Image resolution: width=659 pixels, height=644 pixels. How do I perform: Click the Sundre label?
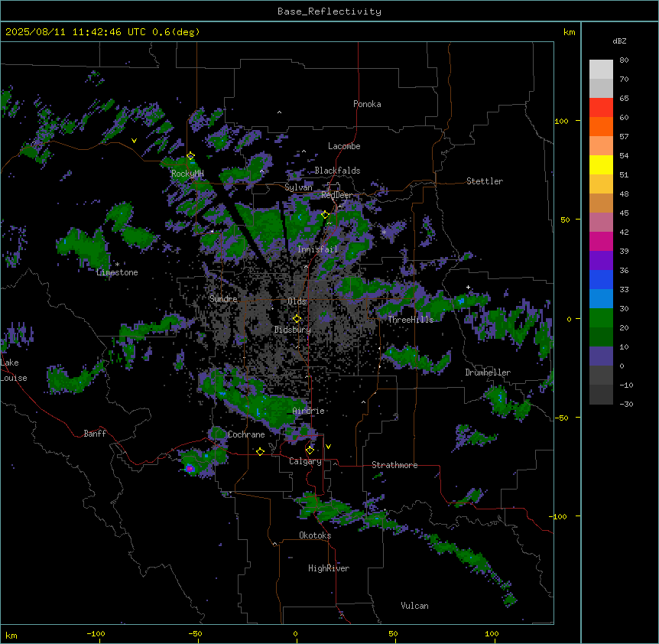(x=223, y=299)
